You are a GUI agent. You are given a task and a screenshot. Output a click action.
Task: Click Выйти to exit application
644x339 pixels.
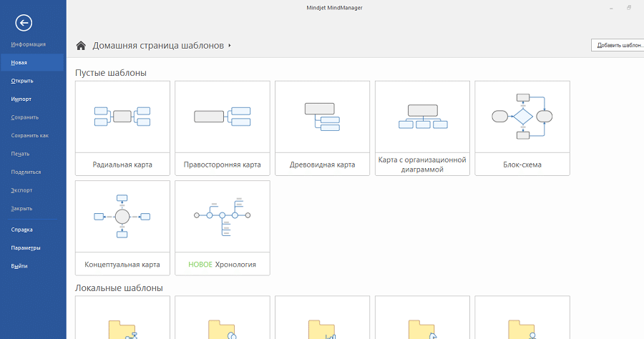coord(19,266)
